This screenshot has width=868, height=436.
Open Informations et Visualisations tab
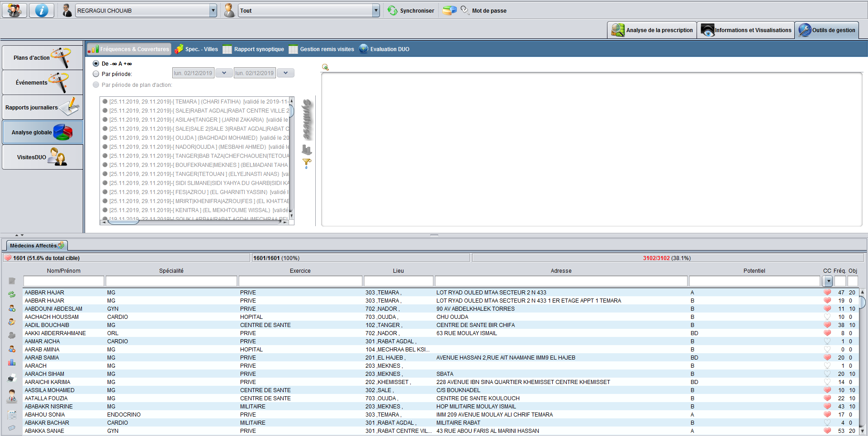point(746,30)
